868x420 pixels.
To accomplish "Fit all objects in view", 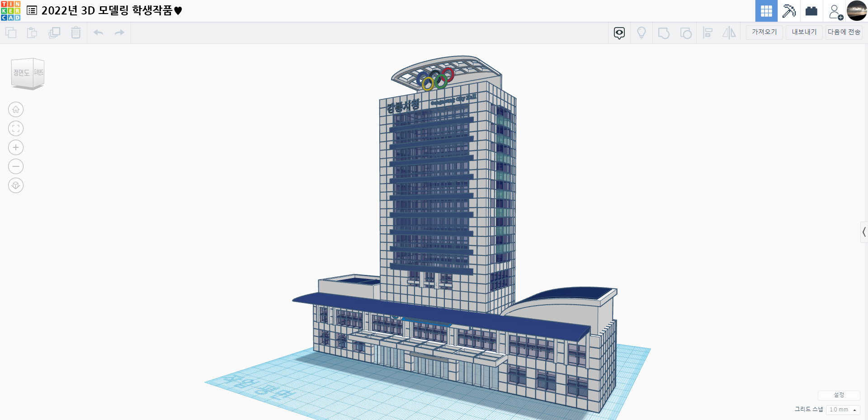I will click(x=16, y=128).
